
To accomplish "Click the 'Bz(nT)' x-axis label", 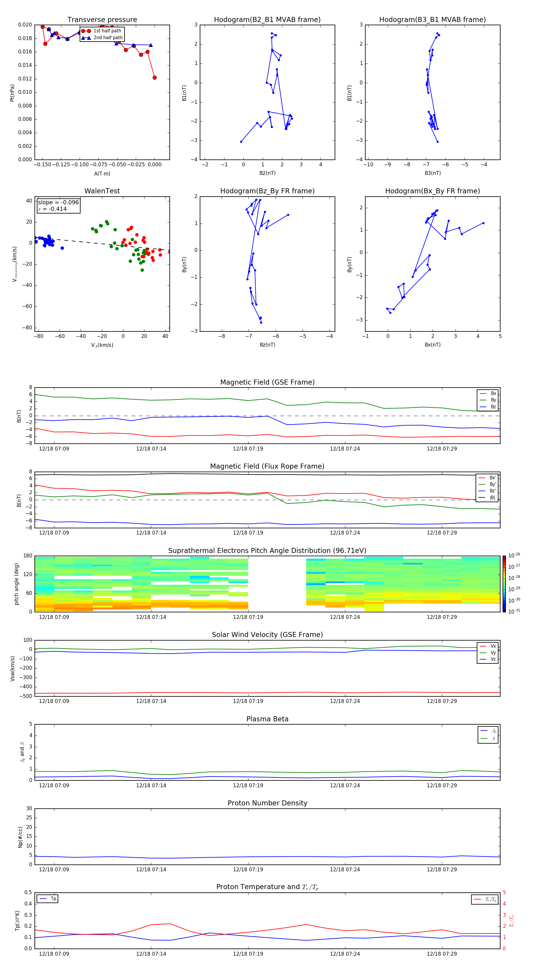I will 267,345.
